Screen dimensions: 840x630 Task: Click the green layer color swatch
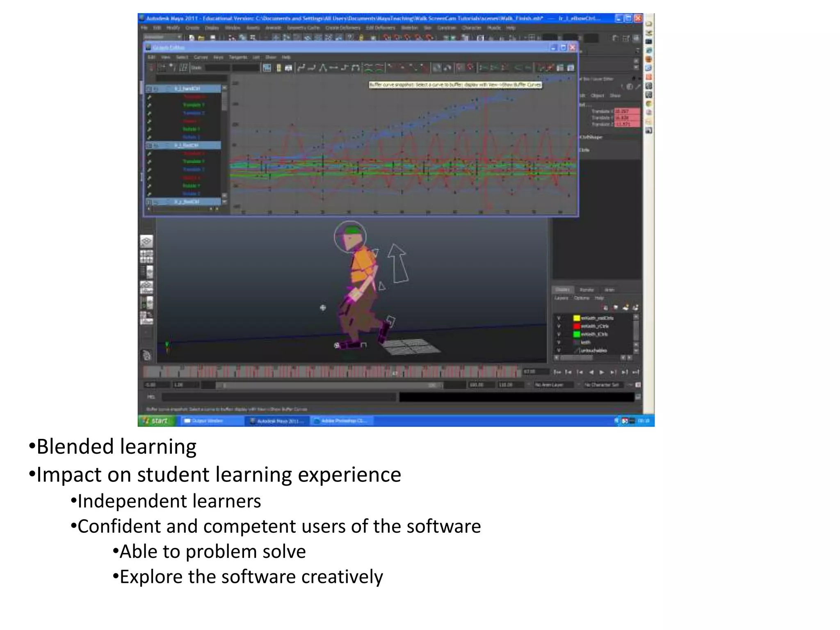[577, 334]
